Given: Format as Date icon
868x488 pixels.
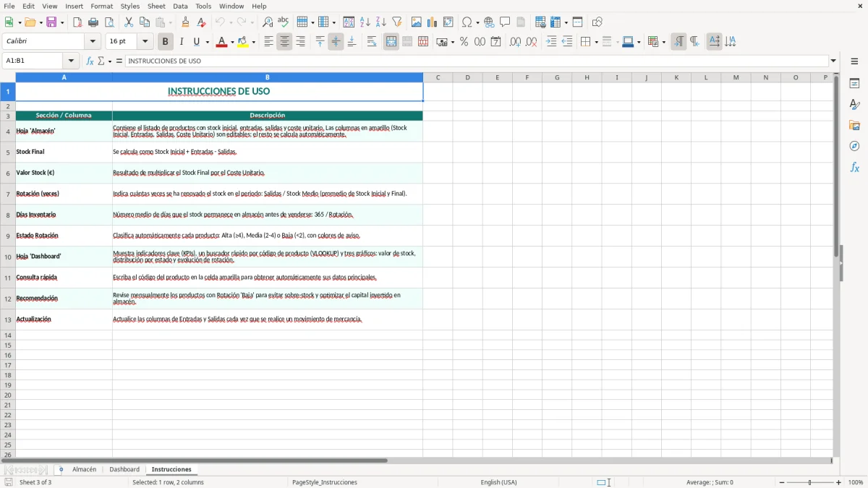Looking at the screenshot, I should (496, 42).
